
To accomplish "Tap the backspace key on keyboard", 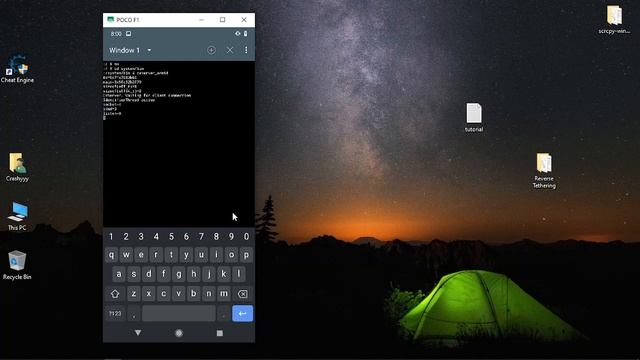I will coord(242,293).
